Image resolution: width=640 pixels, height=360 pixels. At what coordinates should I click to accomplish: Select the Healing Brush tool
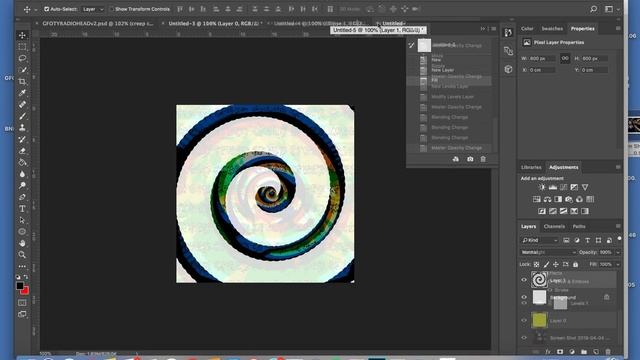click(22, 104)
